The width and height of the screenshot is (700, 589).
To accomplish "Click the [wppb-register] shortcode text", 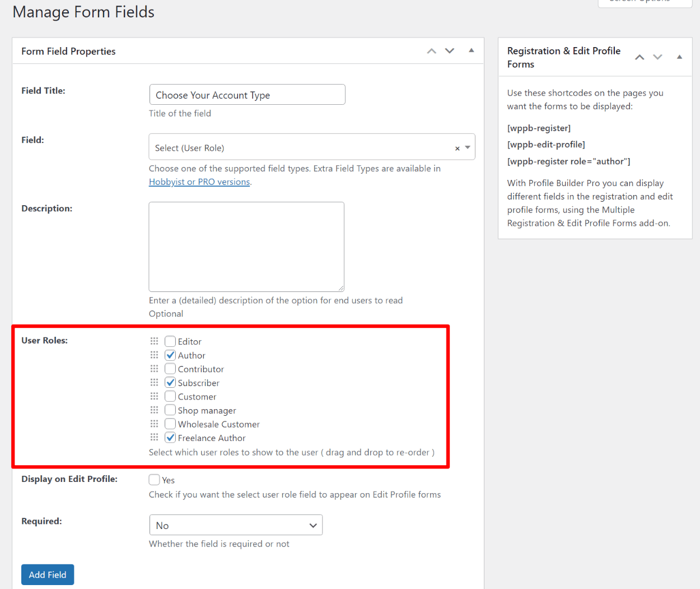I will (539, 128).
